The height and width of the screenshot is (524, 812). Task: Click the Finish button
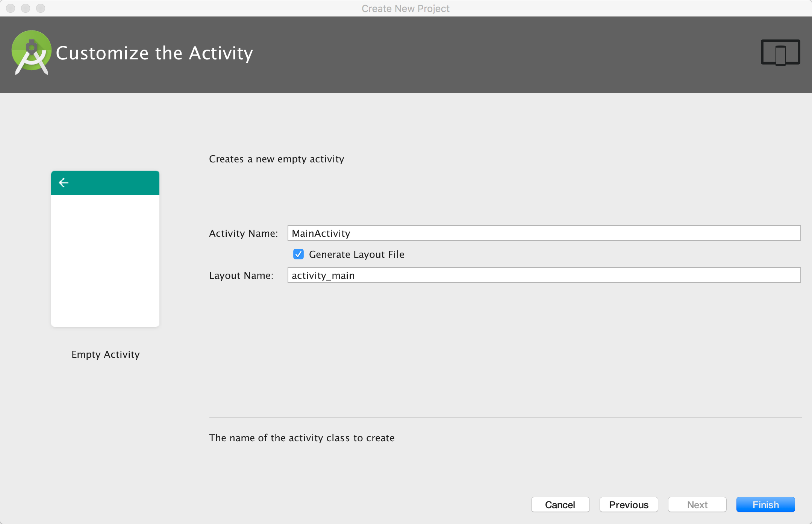tap(765, 504)
